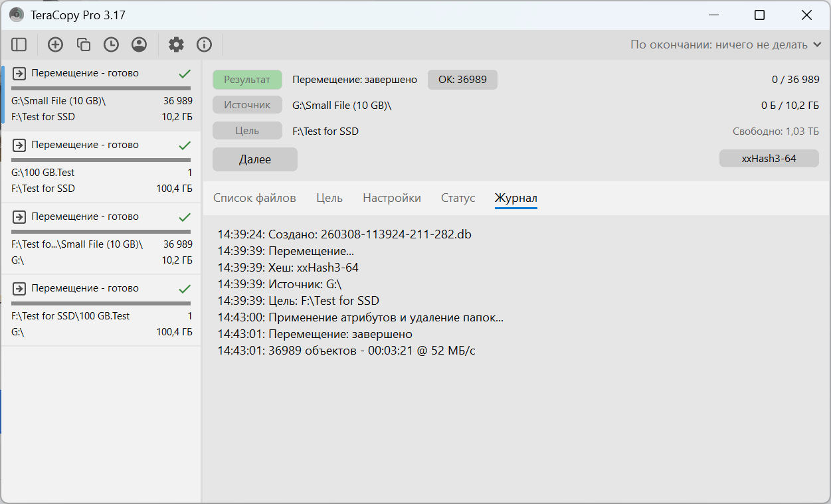Select task 'F:\Test fo...\Small File (10 GB)\'
Screen dimensions: 831x504
[101, 238]
